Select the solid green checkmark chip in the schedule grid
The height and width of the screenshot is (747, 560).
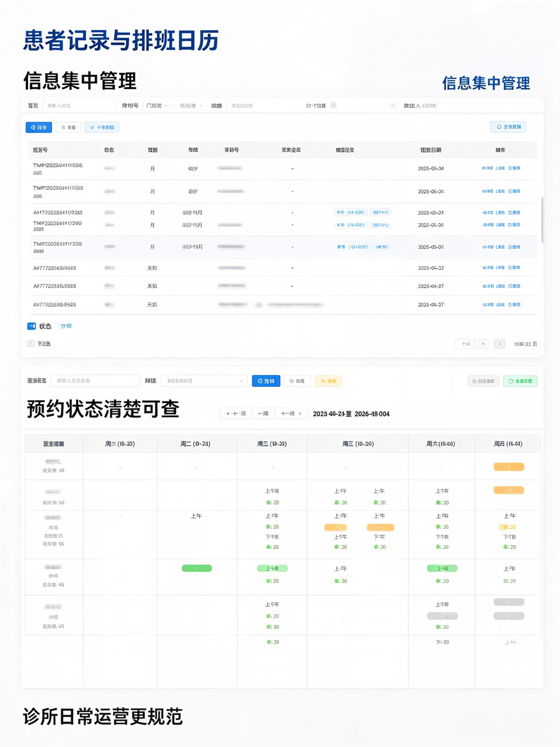coord(197,568)
